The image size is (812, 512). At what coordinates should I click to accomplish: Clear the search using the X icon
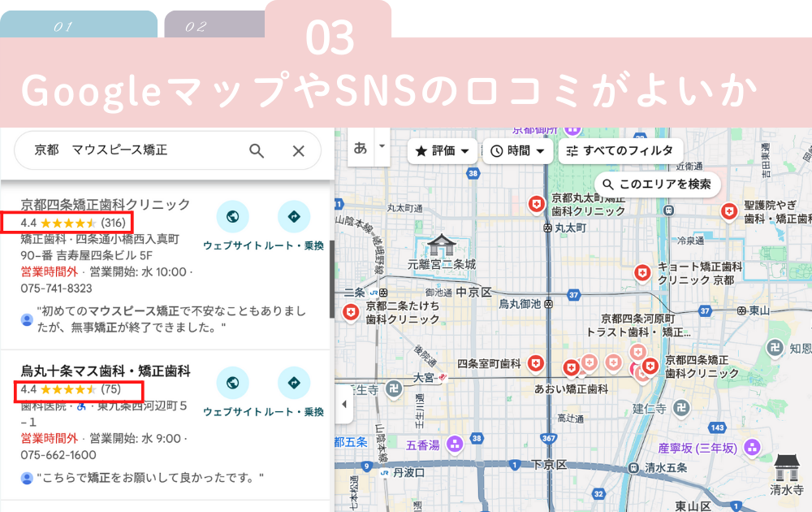point(298,151)
